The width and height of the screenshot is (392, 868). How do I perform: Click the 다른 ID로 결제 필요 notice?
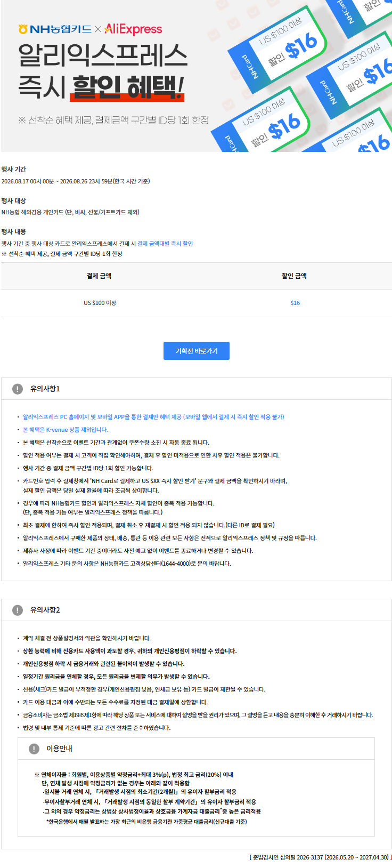[149, 525]
